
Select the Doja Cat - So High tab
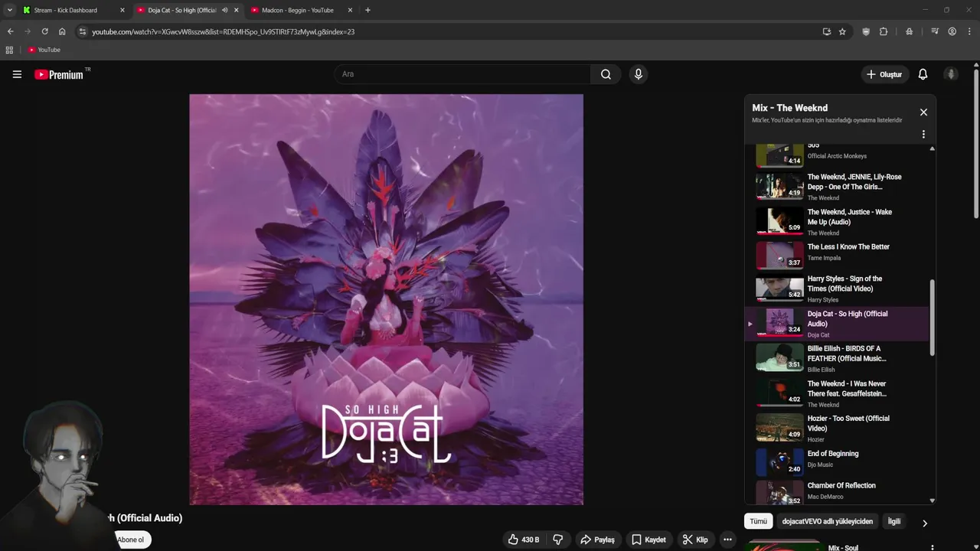pyautogui.click(x=181, y=10)
